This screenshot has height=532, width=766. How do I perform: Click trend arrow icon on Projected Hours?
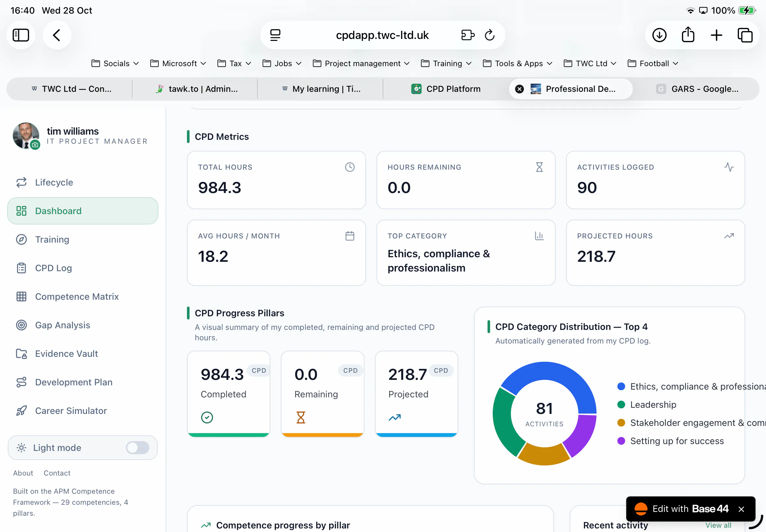(x=729, y=236)
